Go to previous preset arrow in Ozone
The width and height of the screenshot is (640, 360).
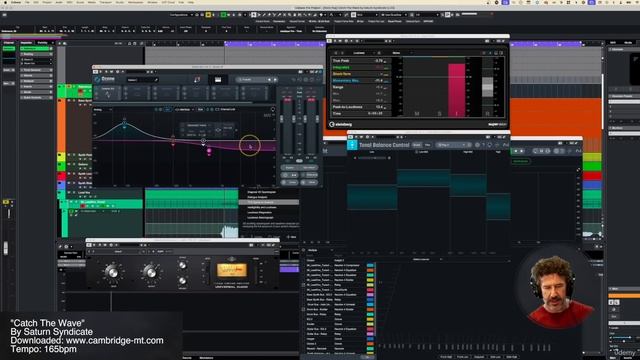tap(269, 80)
